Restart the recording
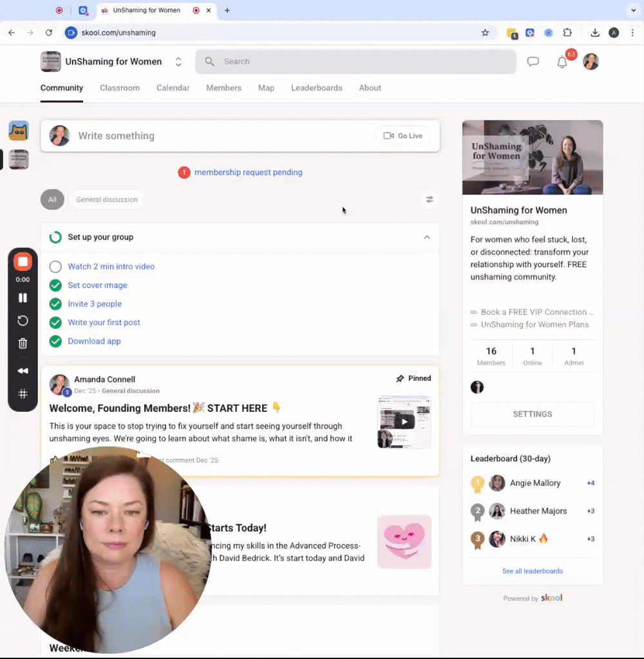This screenshot has width=644, height=659. pyautogui.click(x=23, y=321)
